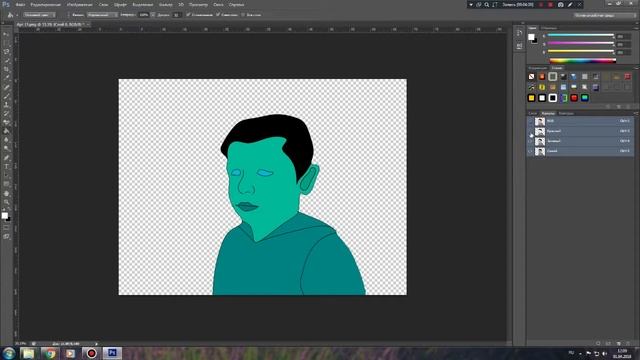Switch to the Слои (Layers) tab
This screenshot has width=640, height=360.
[x=533, y=113]
